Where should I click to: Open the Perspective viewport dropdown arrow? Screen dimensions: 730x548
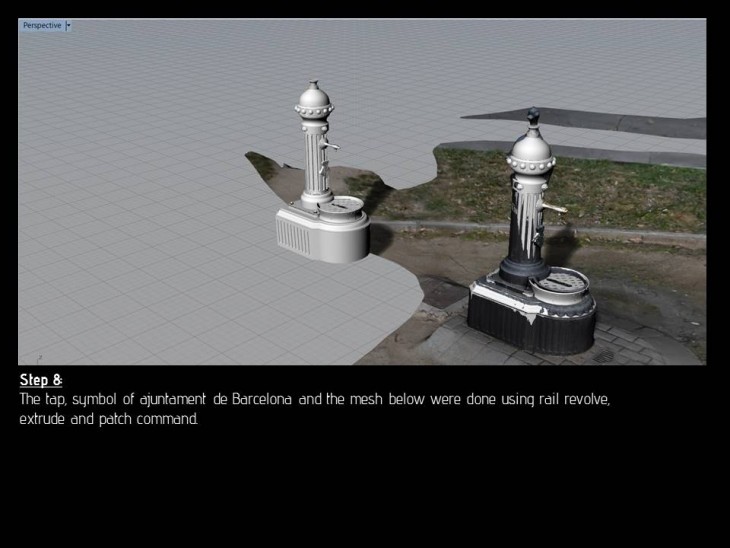point(68,25)
